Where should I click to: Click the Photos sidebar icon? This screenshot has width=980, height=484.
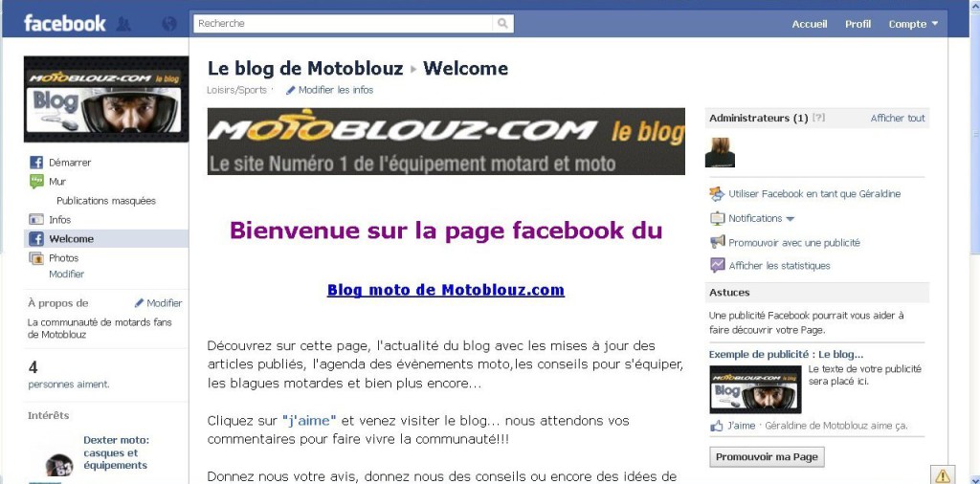coord(36,258)
